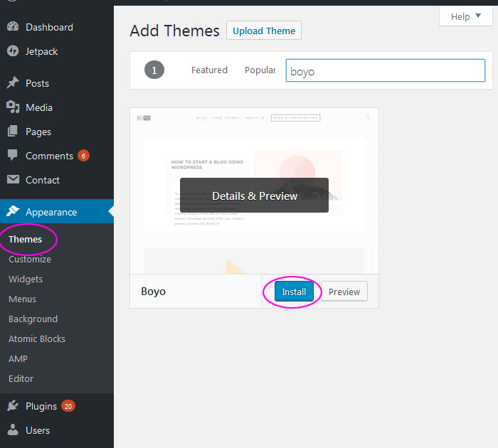Screen dimensions: 498x448
Task: Open the Atomic Blocks submenu item
Action: [x=37, y=338]
